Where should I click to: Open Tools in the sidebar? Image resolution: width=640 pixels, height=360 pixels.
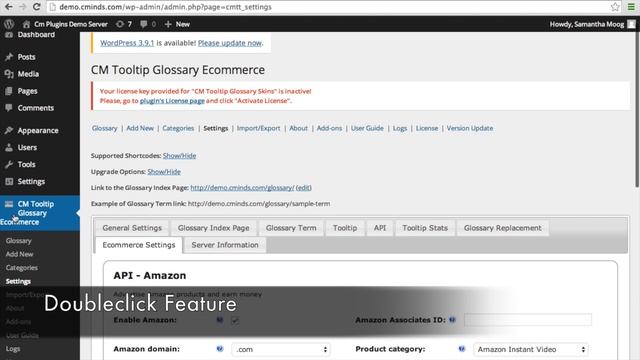click(x=26, y=164)
